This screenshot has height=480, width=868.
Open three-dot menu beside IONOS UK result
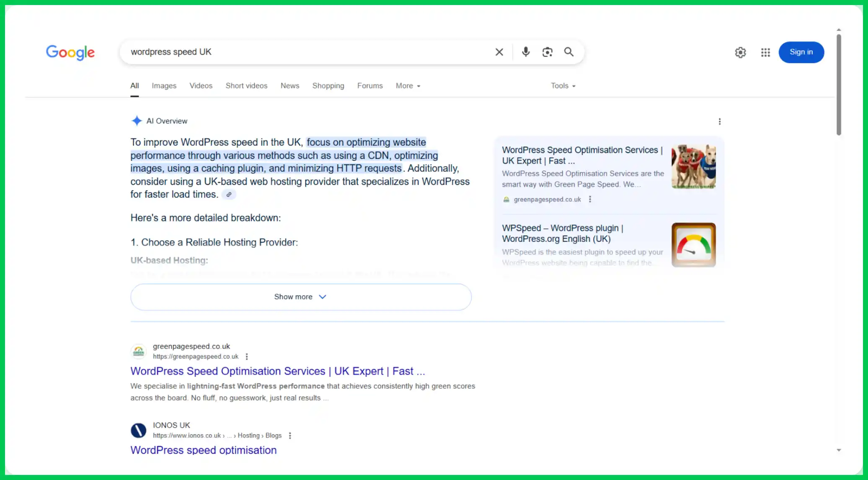(290, 436)
